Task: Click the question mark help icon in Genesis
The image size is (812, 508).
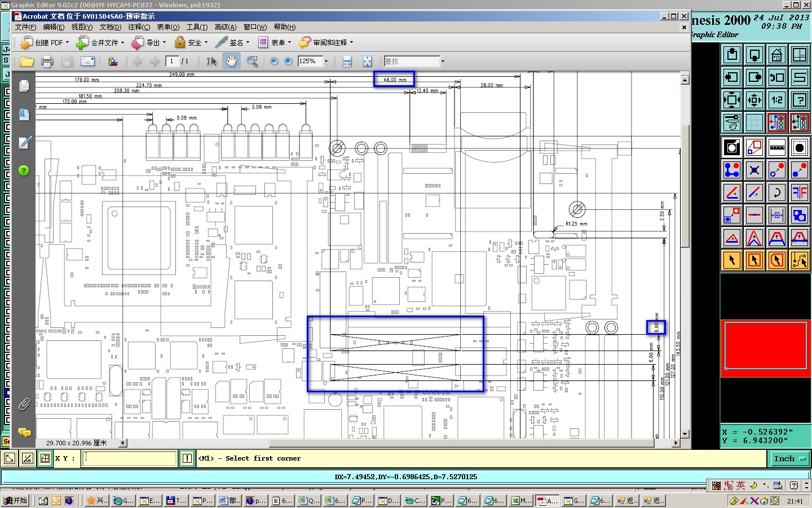Action: (800, 100)
